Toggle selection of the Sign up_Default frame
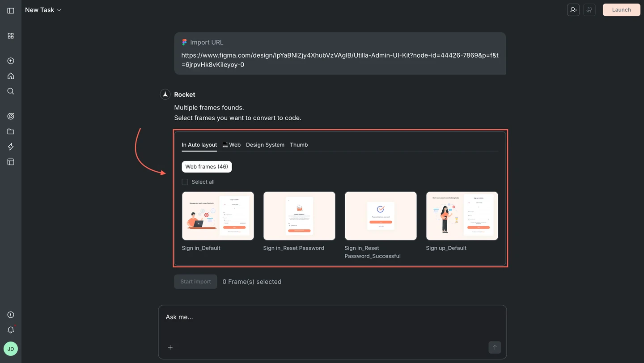 [462, 216]
